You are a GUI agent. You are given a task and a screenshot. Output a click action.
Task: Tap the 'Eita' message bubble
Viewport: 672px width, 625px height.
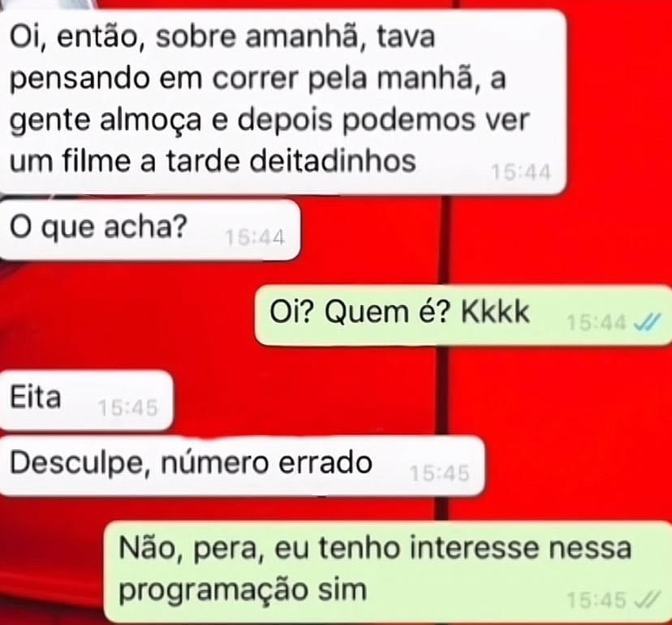click(86, 400)
